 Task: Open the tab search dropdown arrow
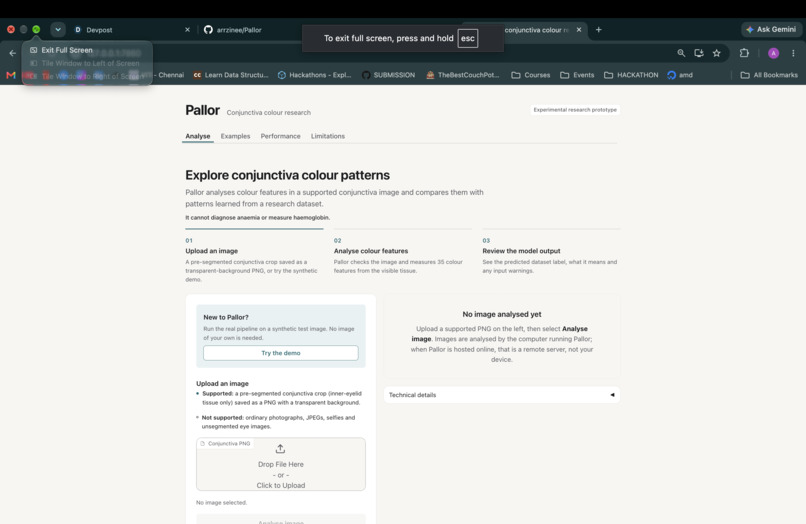pos(58,30)
